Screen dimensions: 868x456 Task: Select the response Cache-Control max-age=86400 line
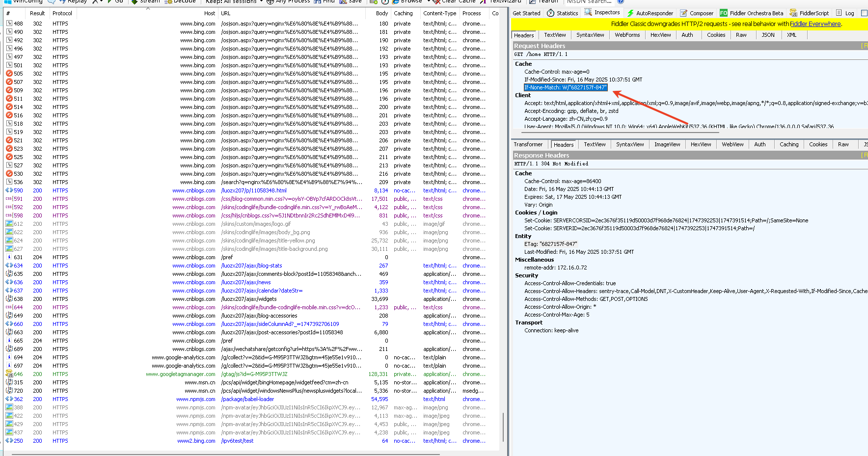click(x=562, y=181)
